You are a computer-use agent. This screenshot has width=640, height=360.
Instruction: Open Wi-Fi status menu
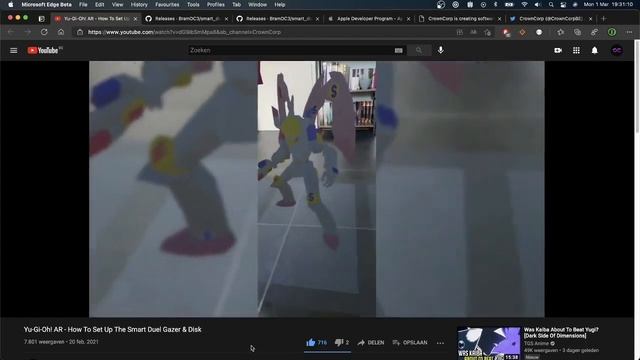524,4
